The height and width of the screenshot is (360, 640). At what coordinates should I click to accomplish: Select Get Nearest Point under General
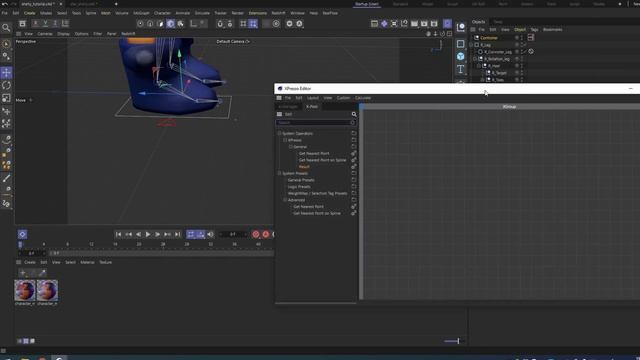tap(314, 153)
